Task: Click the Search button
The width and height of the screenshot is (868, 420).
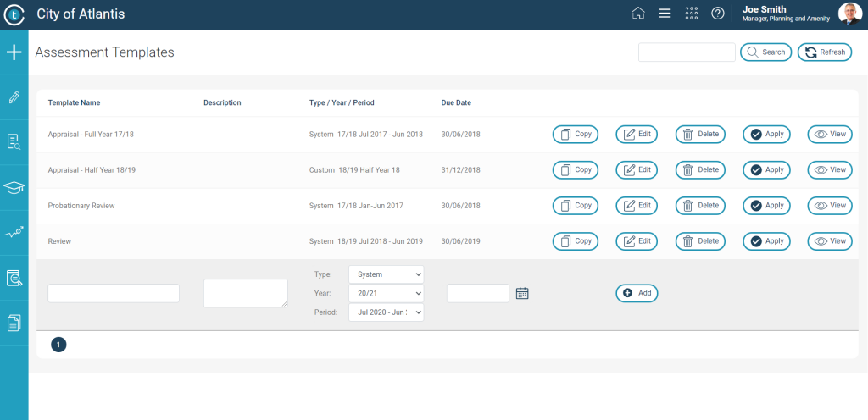Action: 766,52
